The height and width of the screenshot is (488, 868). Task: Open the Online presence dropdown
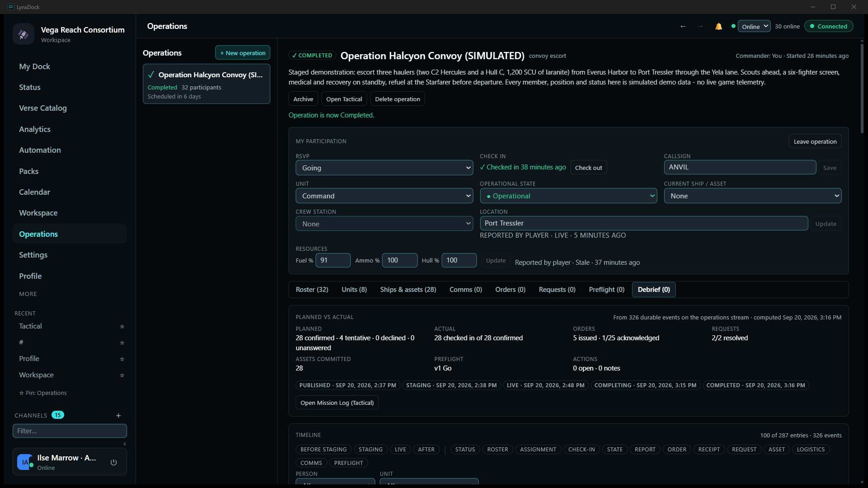point(754,26)
